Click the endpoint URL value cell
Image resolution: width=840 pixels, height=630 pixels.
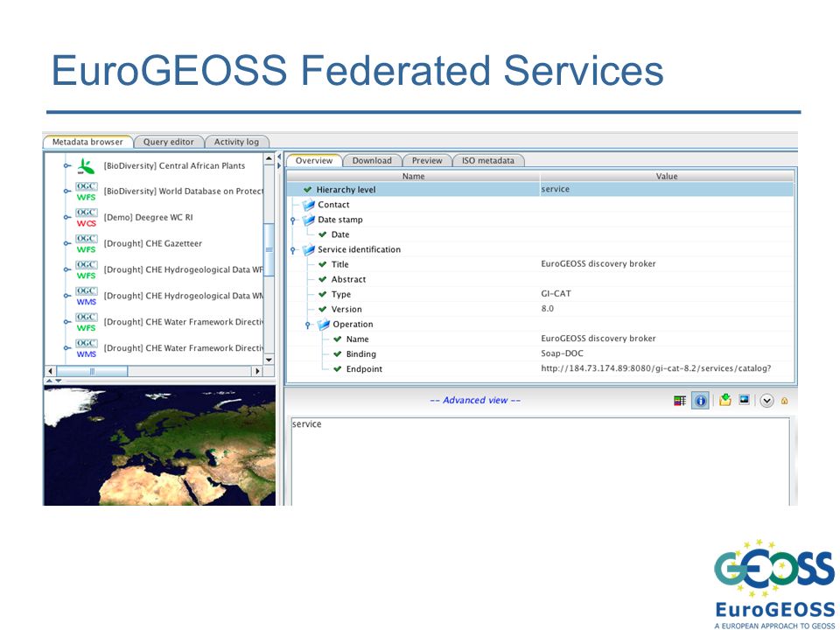click(656, 368)
